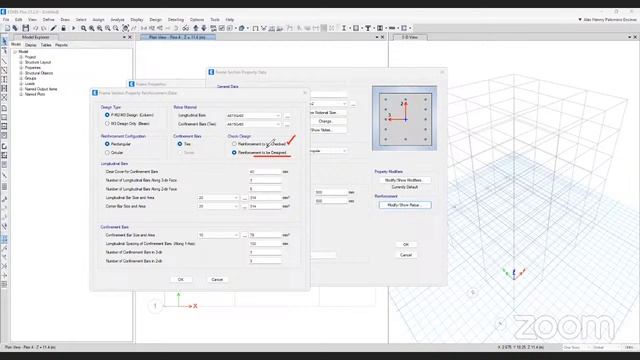
Task: Select the Draw Columns tool in the left toolbar
Action: tap(4, 79)
